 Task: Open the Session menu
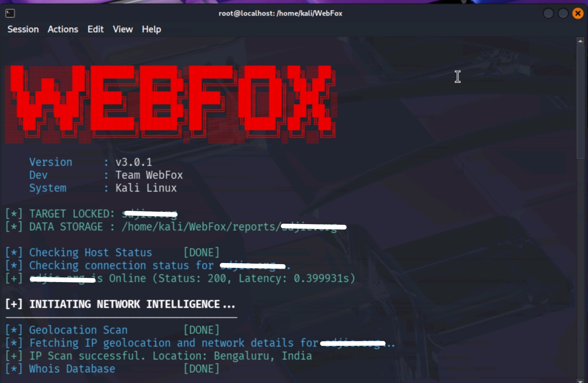[23, 29]
